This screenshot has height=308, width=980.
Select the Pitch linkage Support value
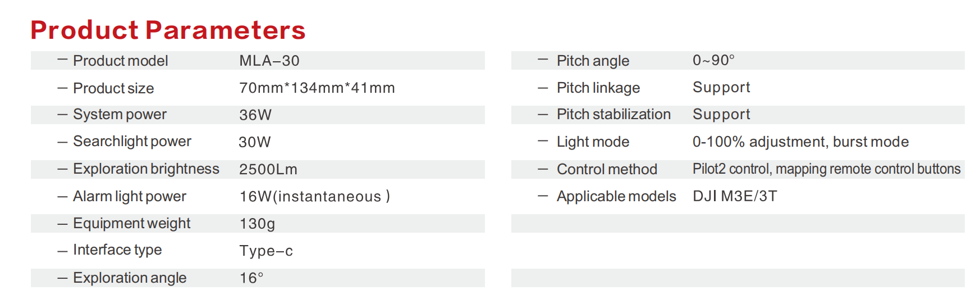click(721, 88)
